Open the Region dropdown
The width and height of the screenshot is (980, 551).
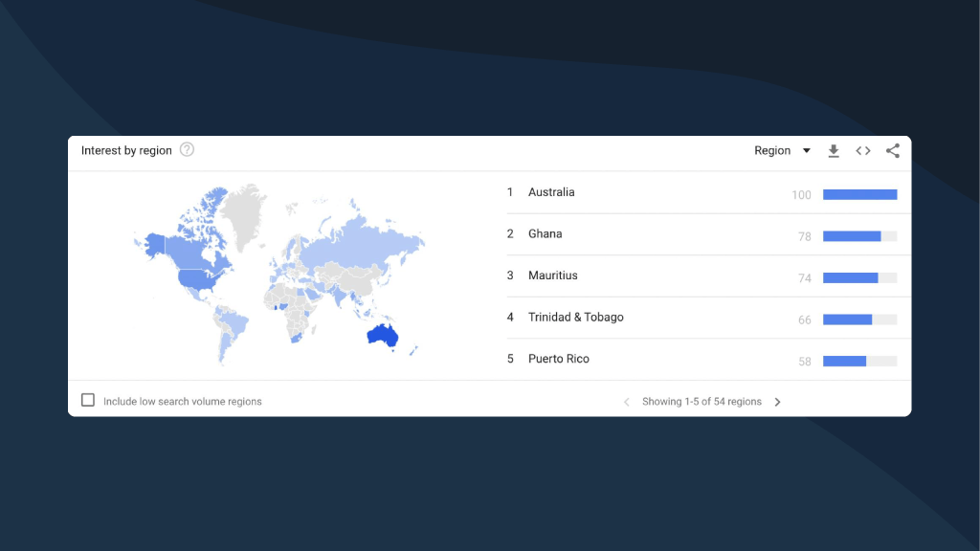[x=782, y=150]
